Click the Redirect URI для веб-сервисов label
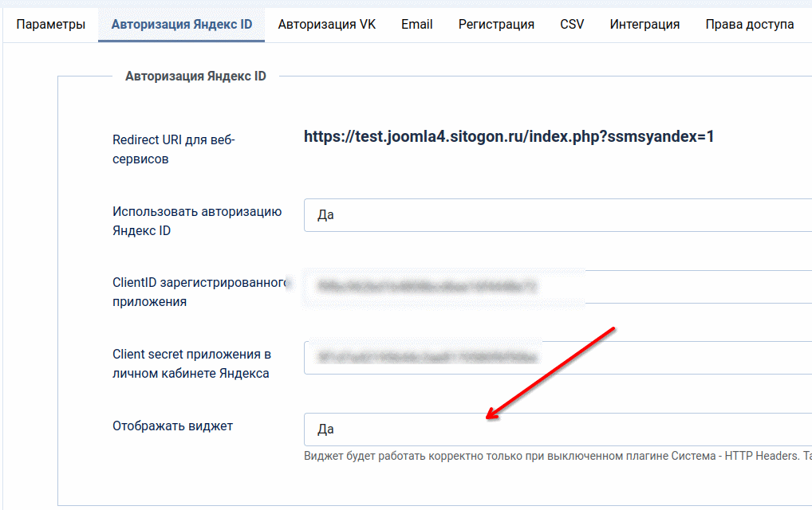The image size is (812, 510). coord(174,150)
